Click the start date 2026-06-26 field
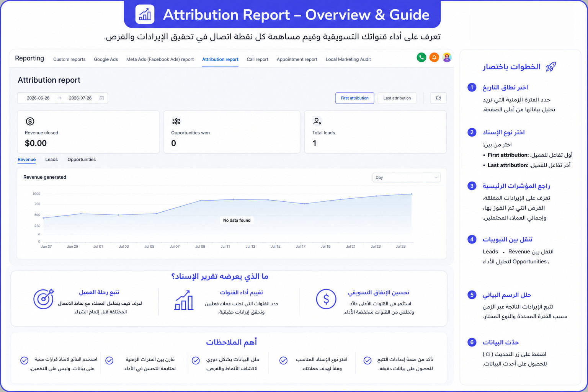This screenshot has width=588, height=392. tap(38, 98)
